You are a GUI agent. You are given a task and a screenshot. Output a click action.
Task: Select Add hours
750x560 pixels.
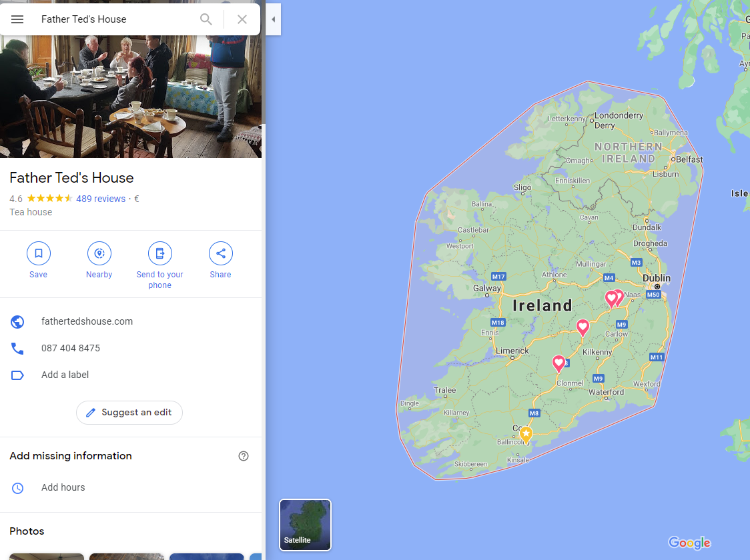coord(63,487)
